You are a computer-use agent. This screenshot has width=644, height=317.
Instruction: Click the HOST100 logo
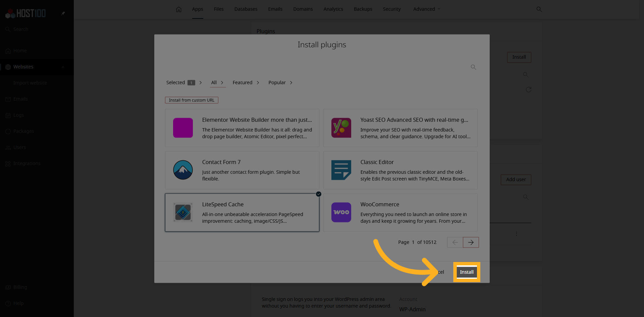[x=25, y=13]
